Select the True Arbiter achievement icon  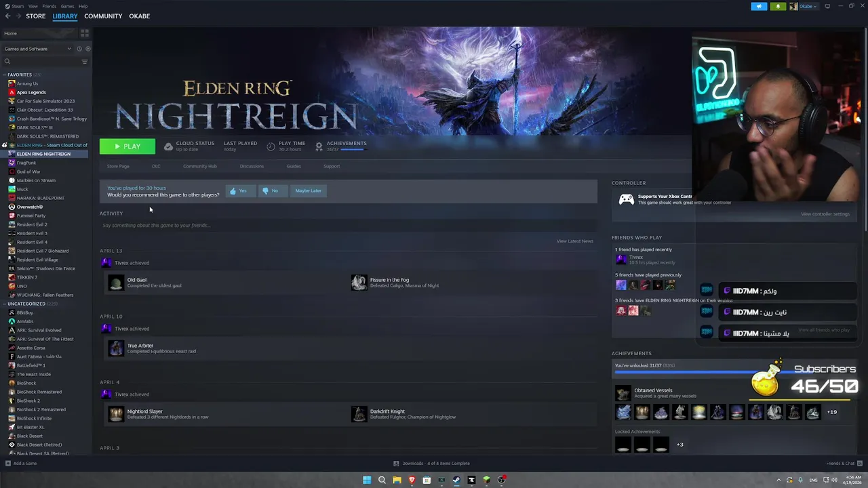pos(116,348)
